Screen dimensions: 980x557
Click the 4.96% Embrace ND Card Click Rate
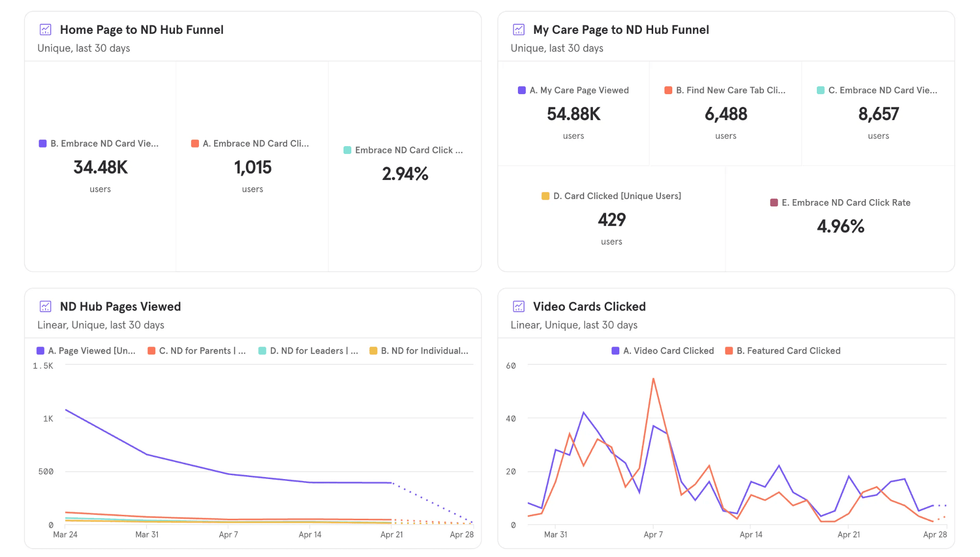point(840,226)
